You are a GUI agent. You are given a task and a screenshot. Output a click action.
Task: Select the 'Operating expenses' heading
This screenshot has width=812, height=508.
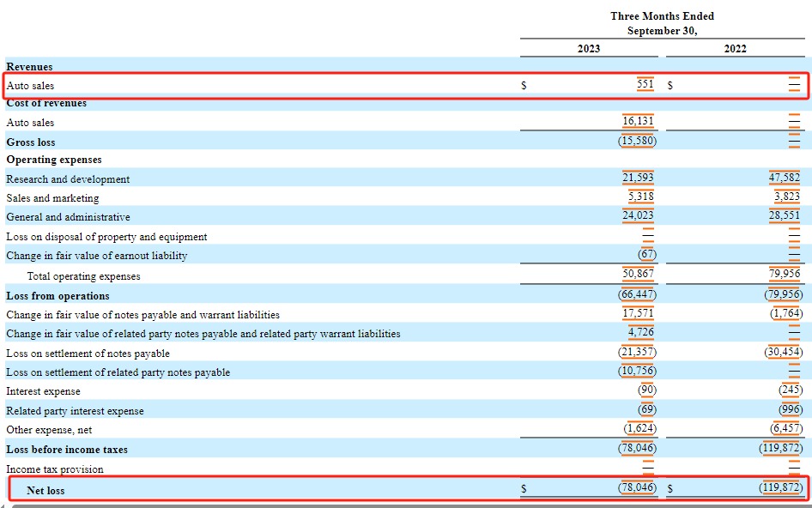(54, 160)
